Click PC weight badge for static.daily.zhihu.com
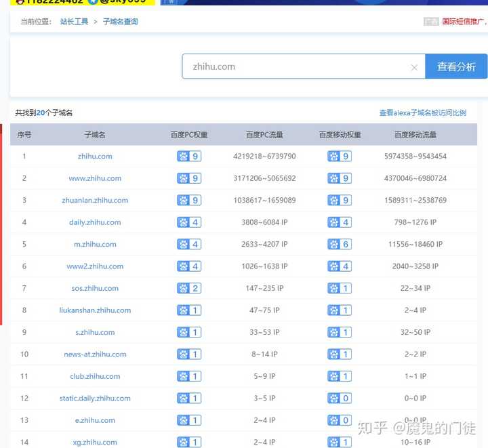This screenshot has height=448, width=488. (189, 399)
